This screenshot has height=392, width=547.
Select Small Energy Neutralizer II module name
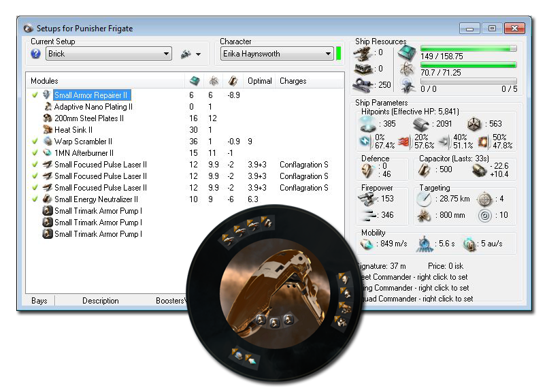(x=96, y=199)
